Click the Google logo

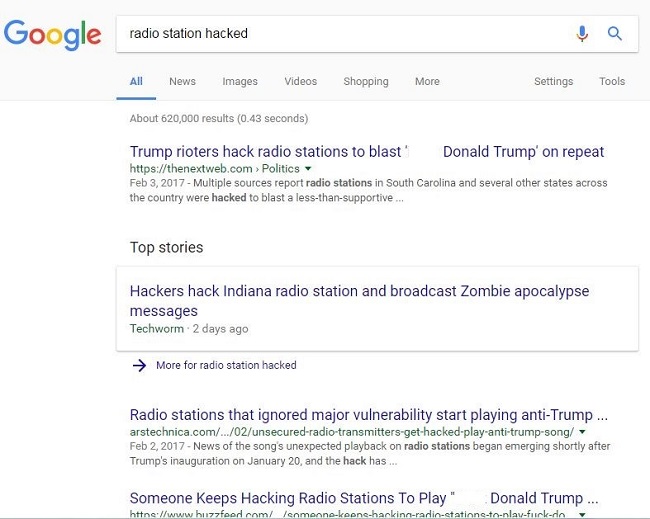click(53, 35)
